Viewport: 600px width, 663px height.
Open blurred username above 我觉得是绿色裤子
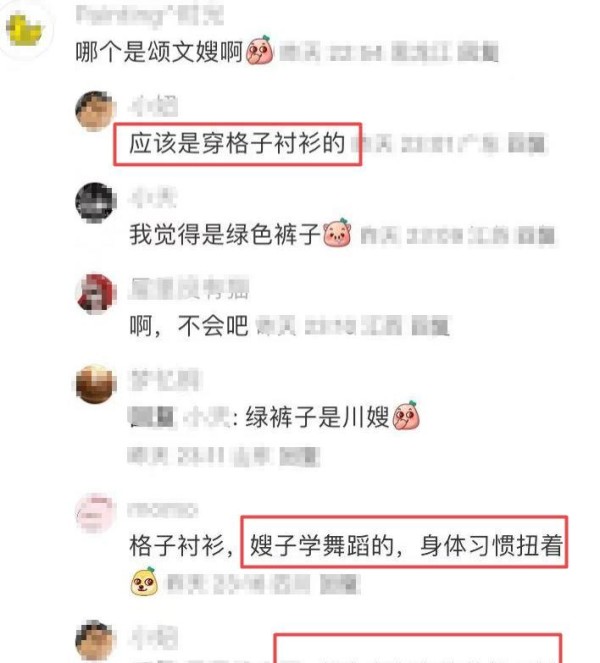153,198
